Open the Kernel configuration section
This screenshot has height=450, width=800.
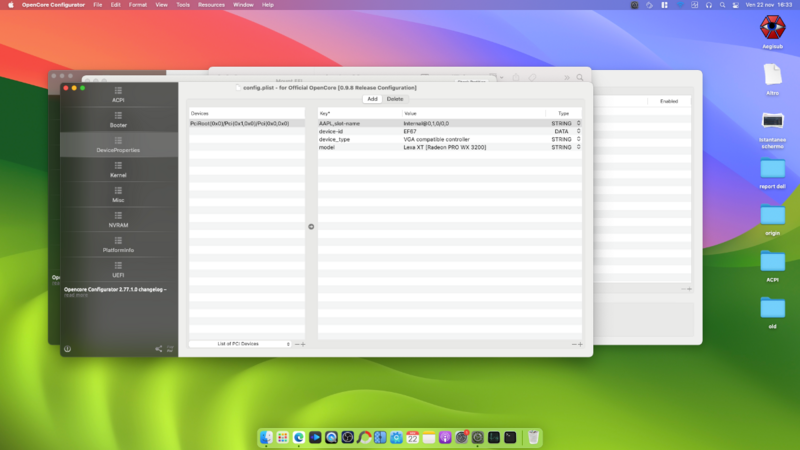pos(118,169)
